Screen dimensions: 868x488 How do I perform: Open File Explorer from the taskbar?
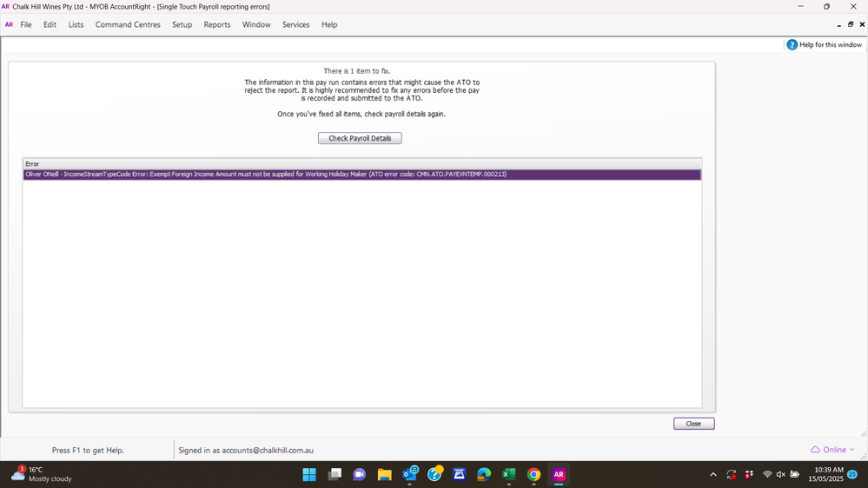[x=384, y=474]
